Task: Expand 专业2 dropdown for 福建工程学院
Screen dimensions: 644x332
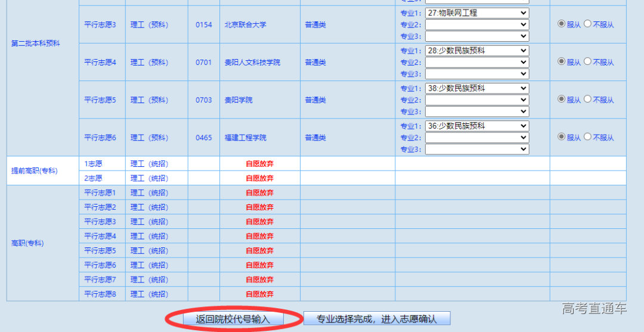Action: coord(476,138)
